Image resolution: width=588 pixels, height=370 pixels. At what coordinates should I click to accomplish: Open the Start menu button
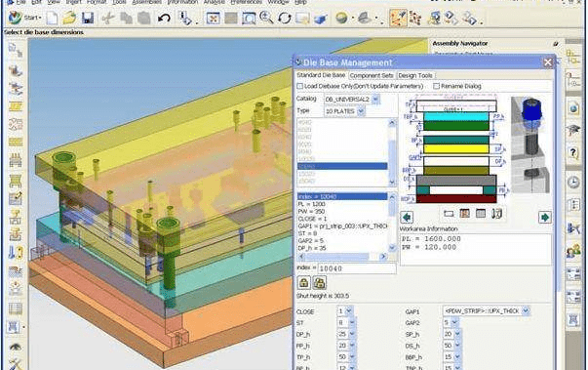click(25, 18)
